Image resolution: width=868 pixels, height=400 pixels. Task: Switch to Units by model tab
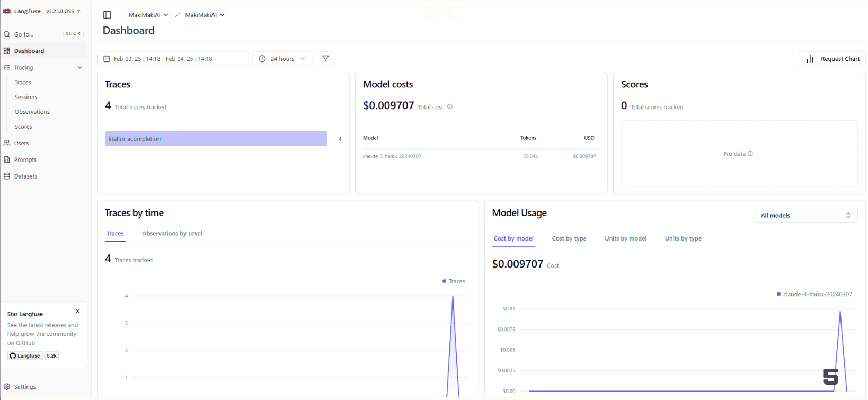pyautogui.click(x=625, y=239)
